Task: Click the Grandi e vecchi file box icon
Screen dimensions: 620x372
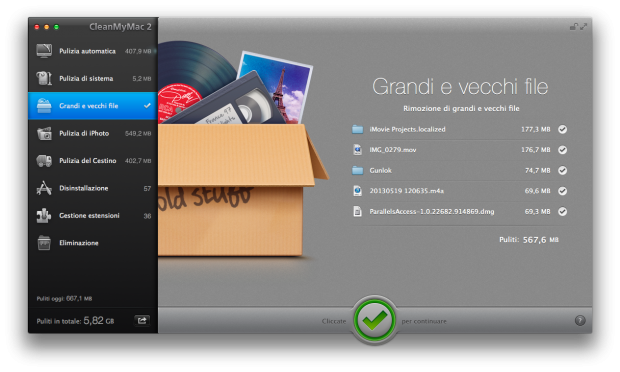Action: coord(44,106)
